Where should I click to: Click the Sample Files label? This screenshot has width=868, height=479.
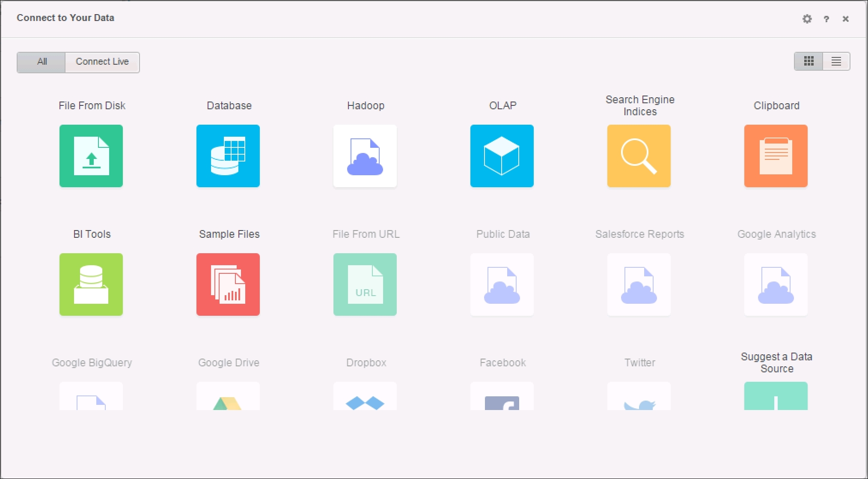tap(229, 234)
